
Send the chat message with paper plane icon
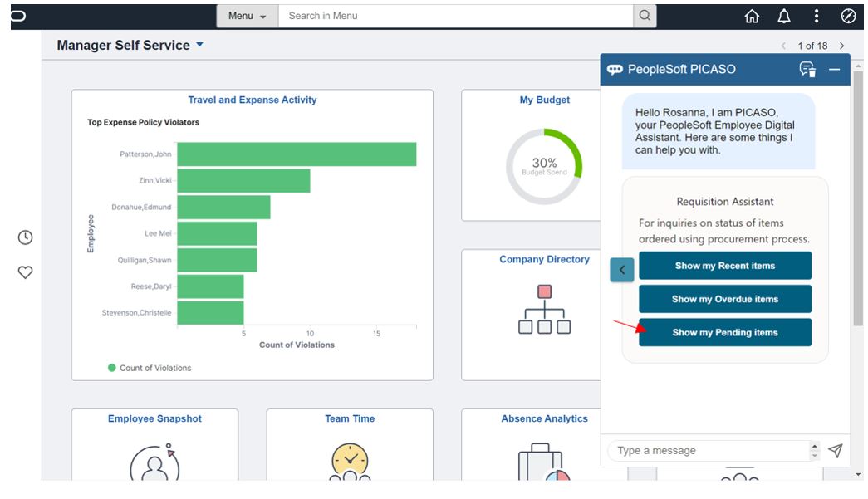click(836, 450)
